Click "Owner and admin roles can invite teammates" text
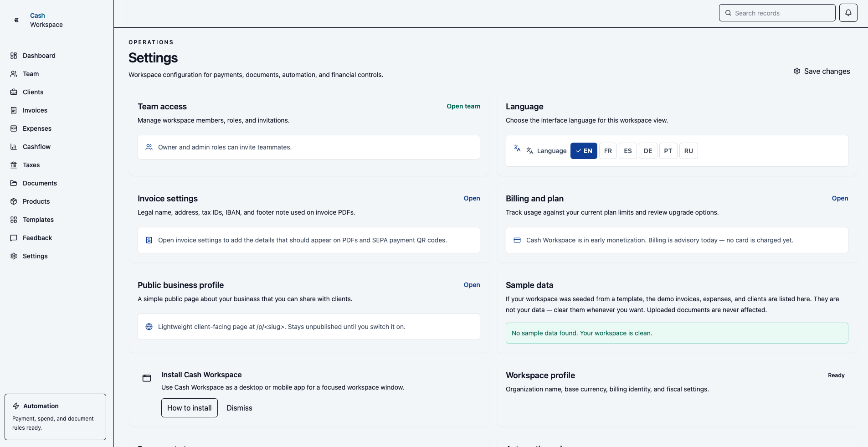Image resolution: width=868 pixels, height=447 pixels. coord(225,147)
